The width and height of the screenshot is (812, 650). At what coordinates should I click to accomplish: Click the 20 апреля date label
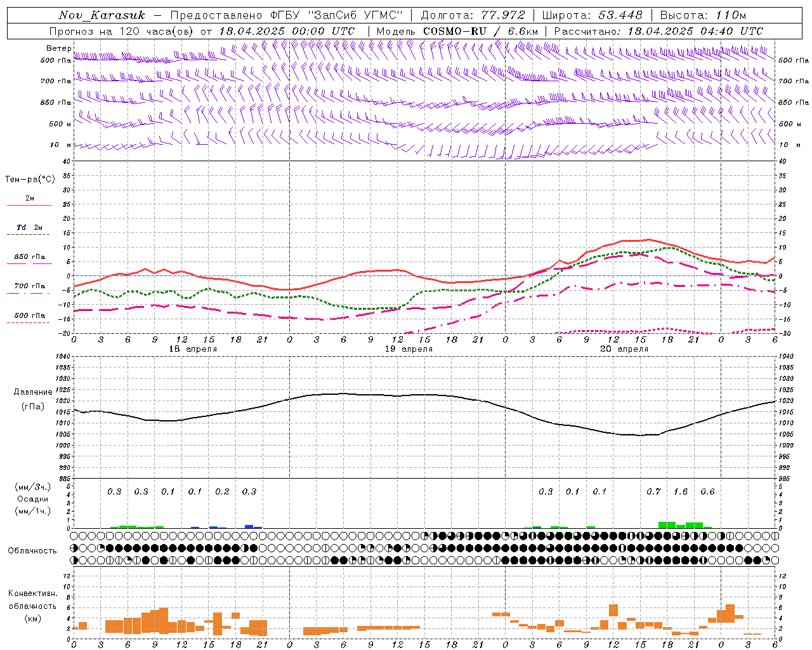[x=624, y=349]
